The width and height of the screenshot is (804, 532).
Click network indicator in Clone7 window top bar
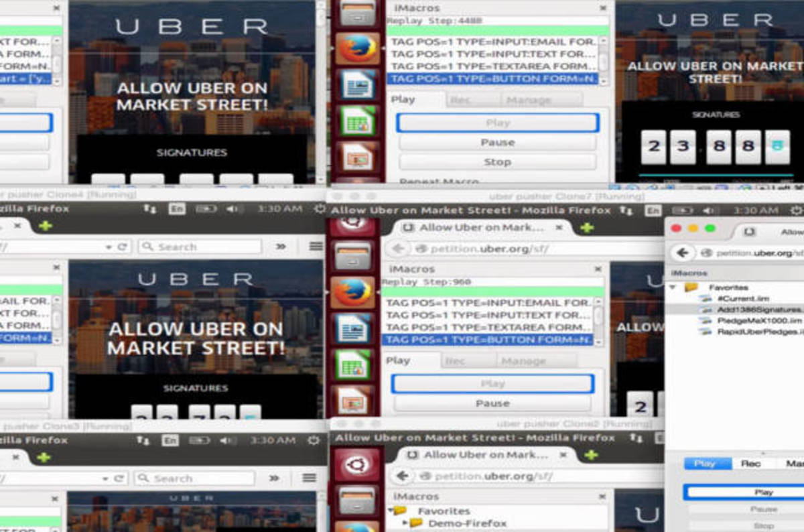627,210
